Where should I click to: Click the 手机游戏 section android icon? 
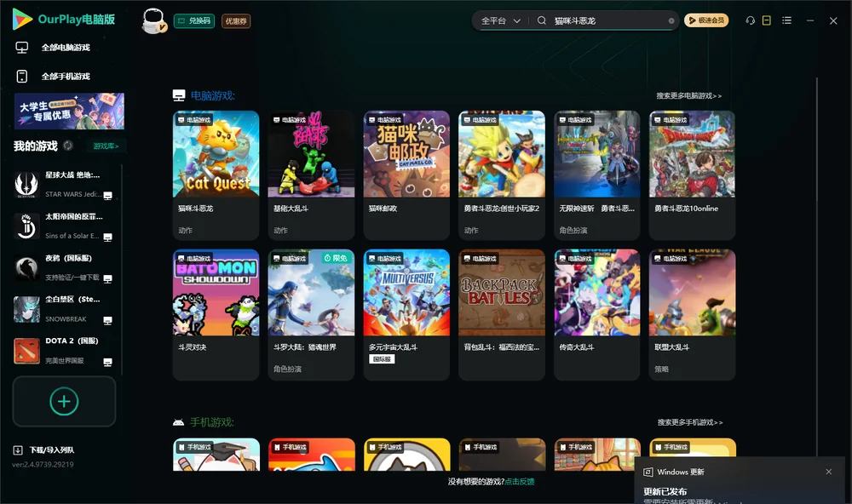coord(178,422)
